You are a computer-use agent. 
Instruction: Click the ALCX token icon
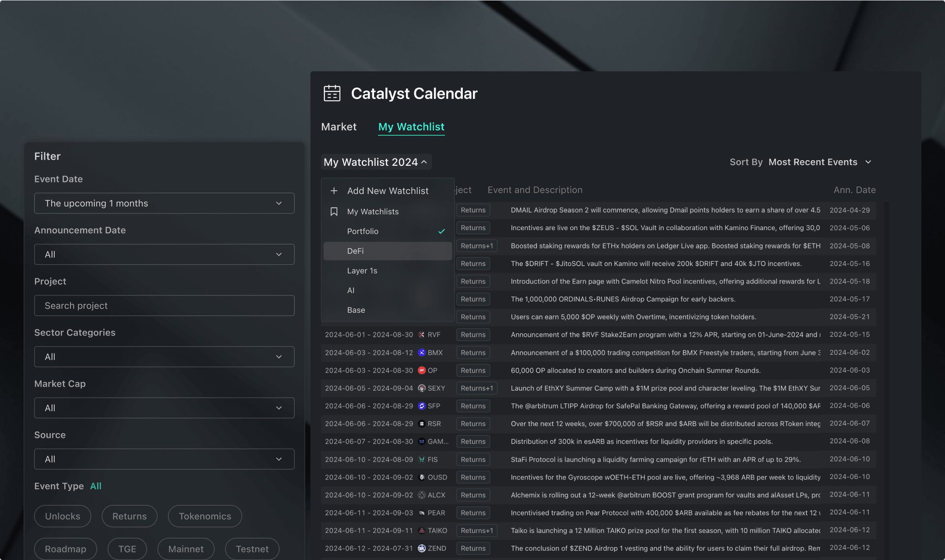[422, 495]
